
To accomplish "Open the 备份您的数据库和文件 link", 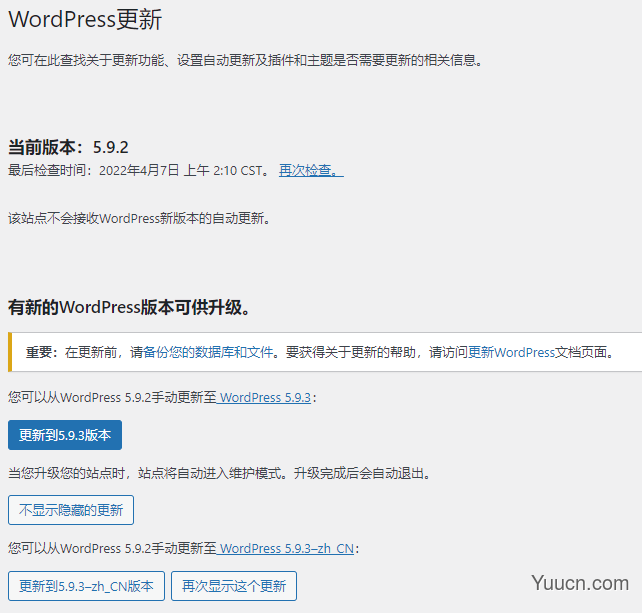I will pyautogui.click(x=208, y=352).
